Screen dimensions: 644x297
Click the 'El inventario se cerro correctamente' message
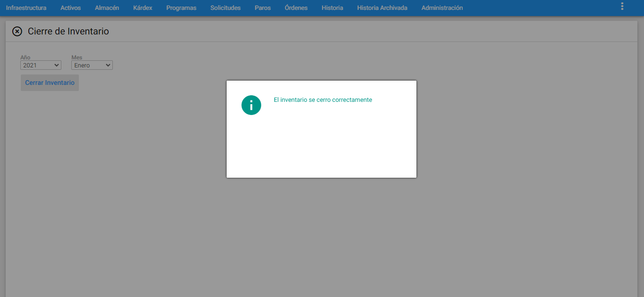click(323, 100)
